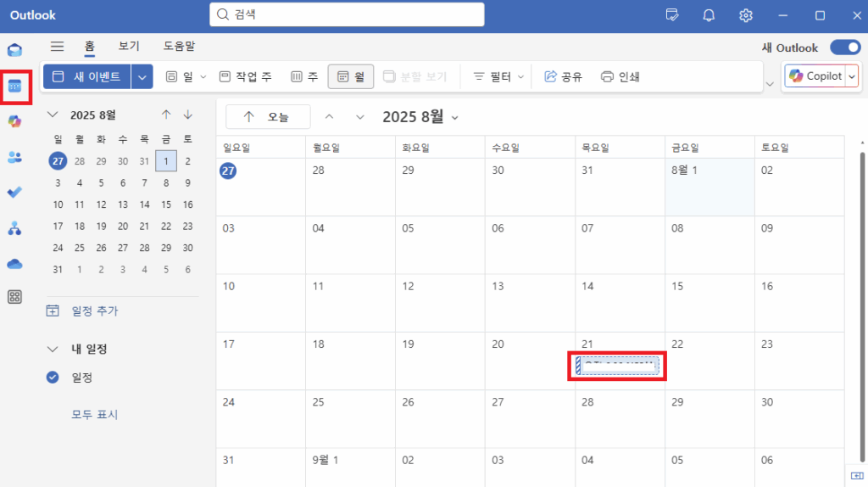This screenshot has width=868, height=487.
Task: Expand the ribbon with the chevron
Action: (770, 84)
